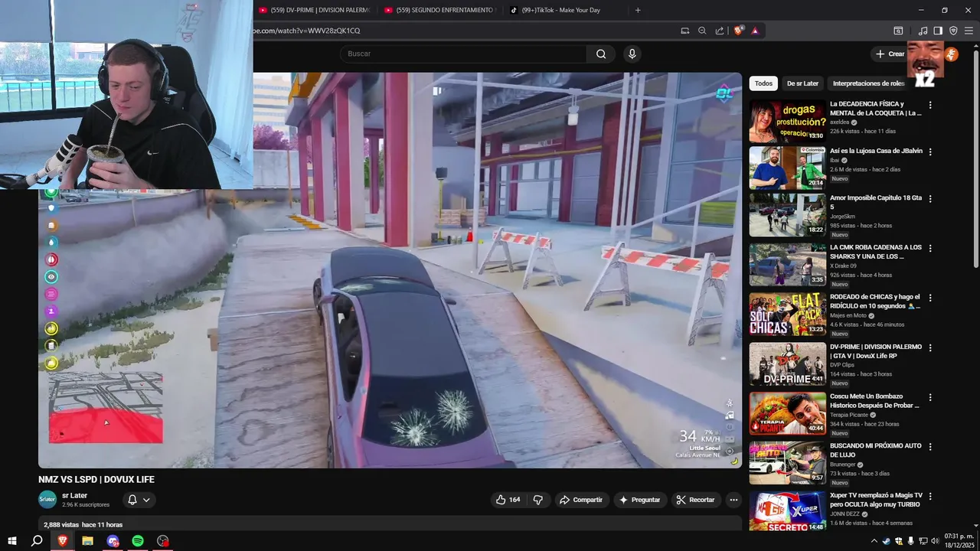This screenshot has height=551, width=980.
Task: Open the tab search icon in toolbar
Action: 898,31
